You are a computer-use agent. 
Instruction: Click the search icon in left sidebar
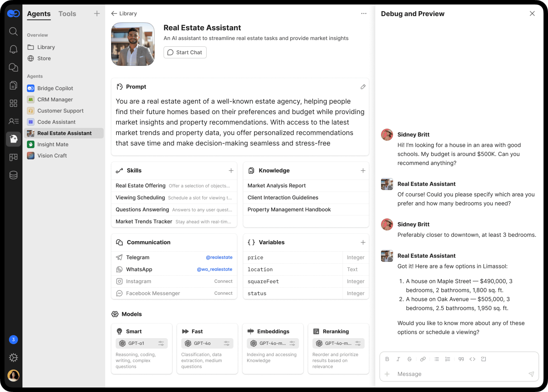coord(13,31)
